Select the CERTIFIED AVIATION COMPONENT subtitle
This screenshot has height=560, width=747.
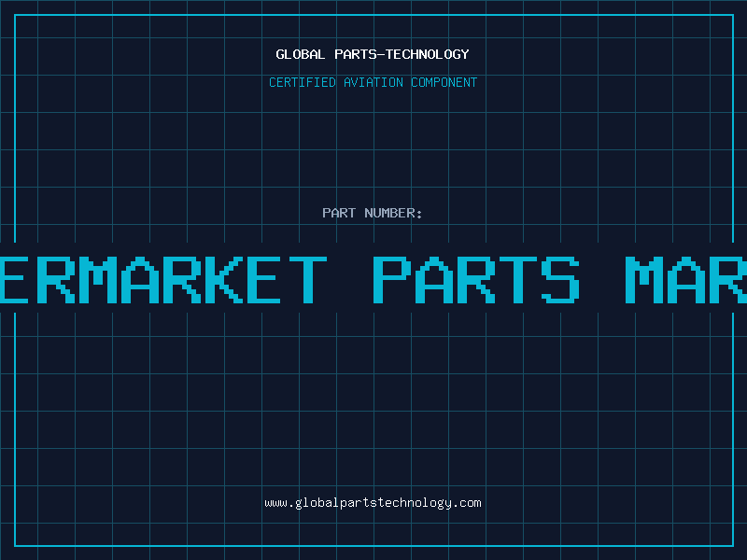[373, 82]
